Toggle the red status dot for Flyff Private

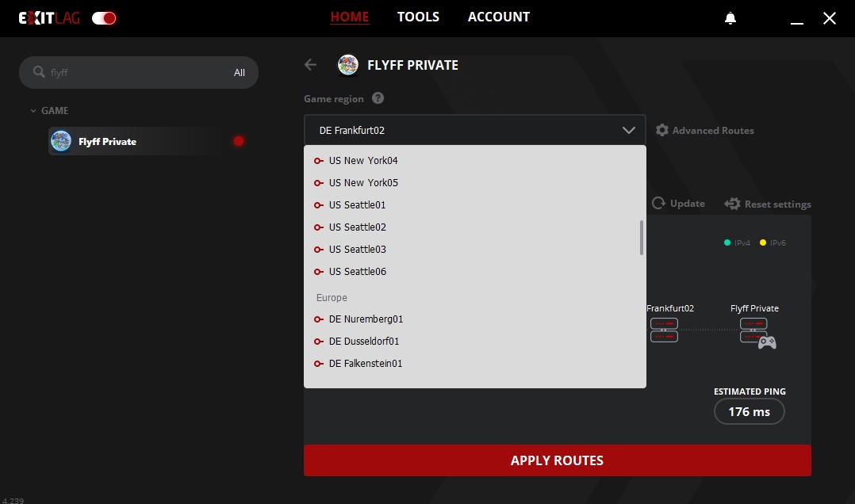(x=239, y=141)
